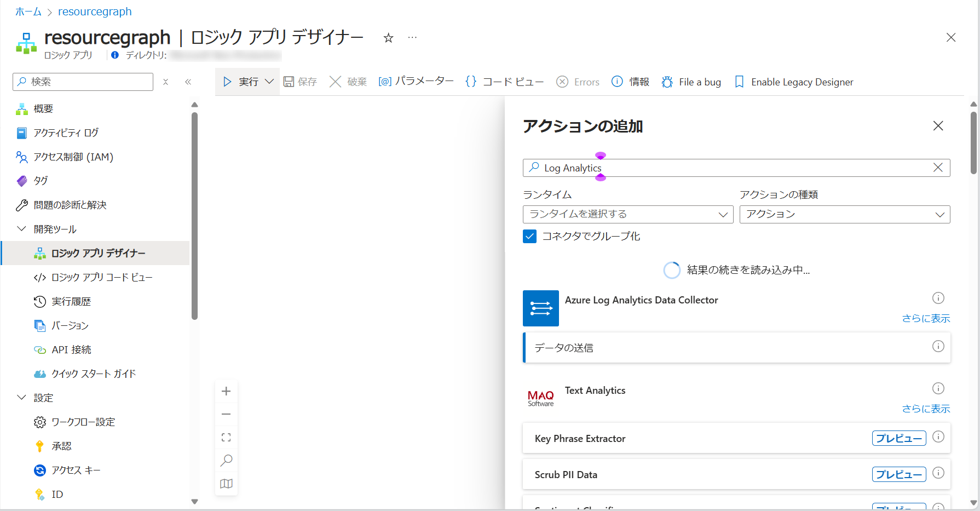This screenshot has width=980, height=511.
Task: Click the MAQ Software Text Analytics icon
Action: coord(541,399)
